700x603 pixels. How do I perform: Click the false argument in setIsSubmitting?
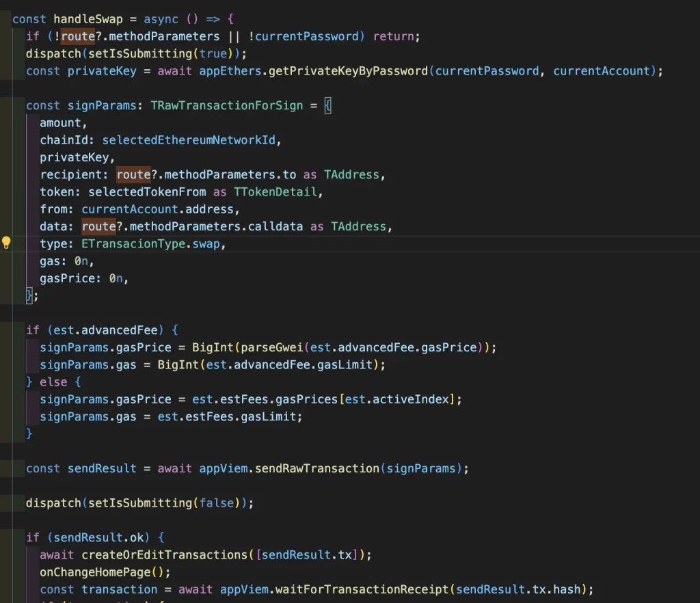[x=216, y=502]
